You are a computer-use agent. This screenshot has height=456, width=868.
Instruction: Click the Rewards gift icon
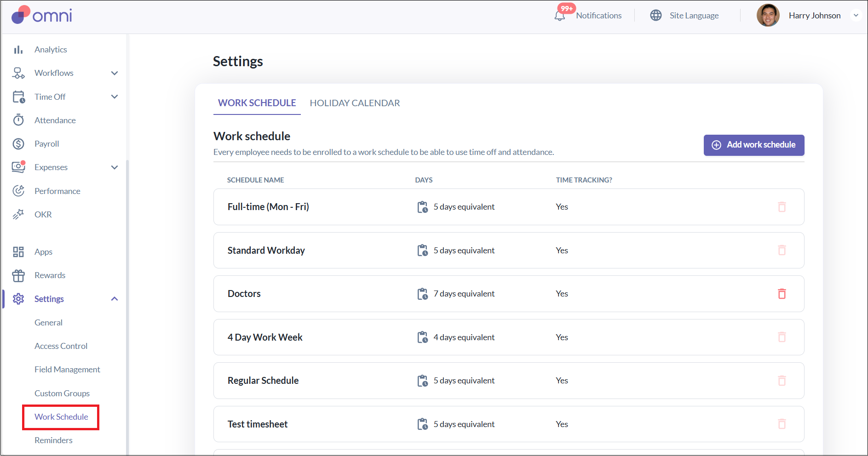point(18,275)
